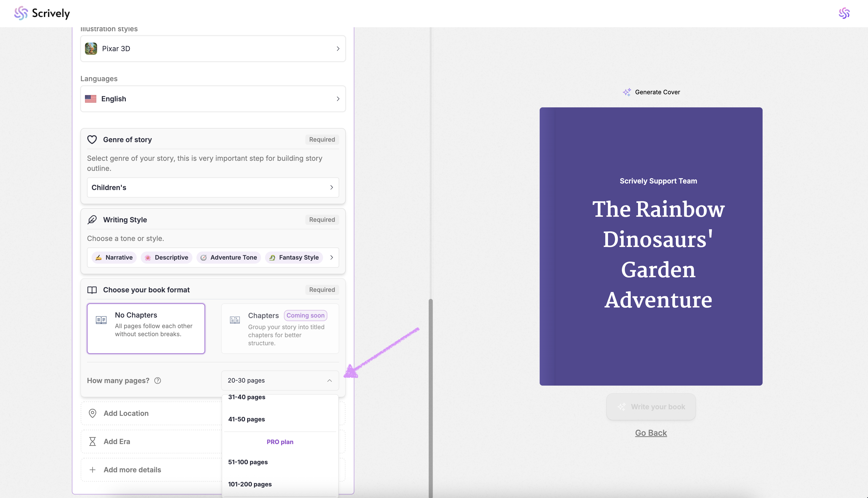The image size is (868, 498).
Task: Click the purple book cover preview
Action: click(651, 246)
